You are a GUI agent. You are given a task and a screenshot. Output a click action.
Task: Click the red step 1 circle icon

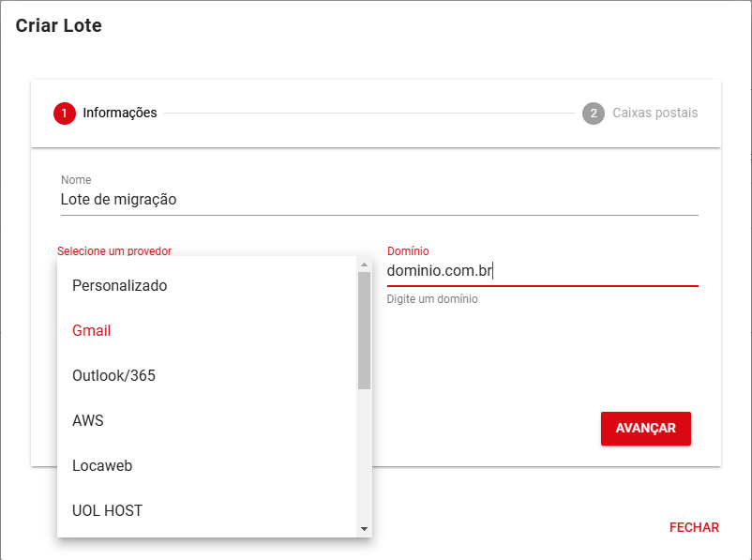pos(65,114)
